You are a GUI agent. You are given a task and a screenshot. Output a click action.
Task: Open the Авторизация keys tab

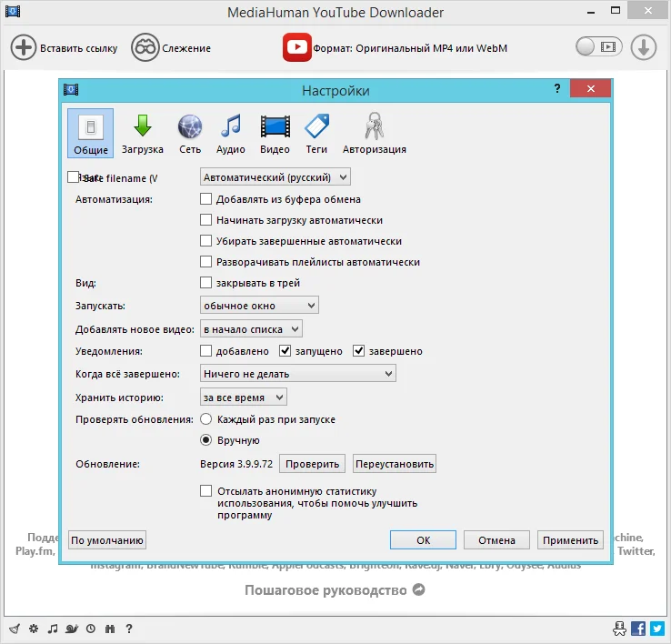pos(374,134)
